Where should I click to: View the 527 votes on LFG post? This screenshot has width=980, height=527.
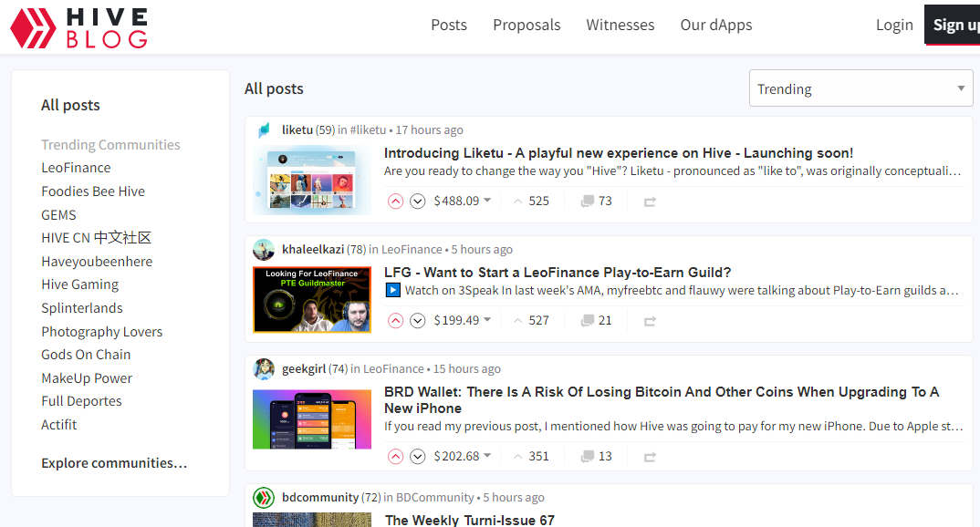[531, 320]
